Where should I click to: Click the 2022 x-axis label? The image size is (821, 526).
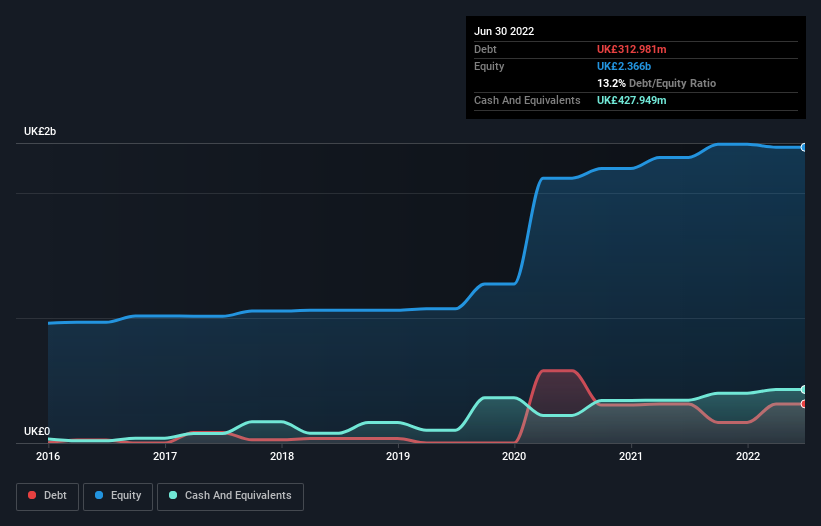748,456
